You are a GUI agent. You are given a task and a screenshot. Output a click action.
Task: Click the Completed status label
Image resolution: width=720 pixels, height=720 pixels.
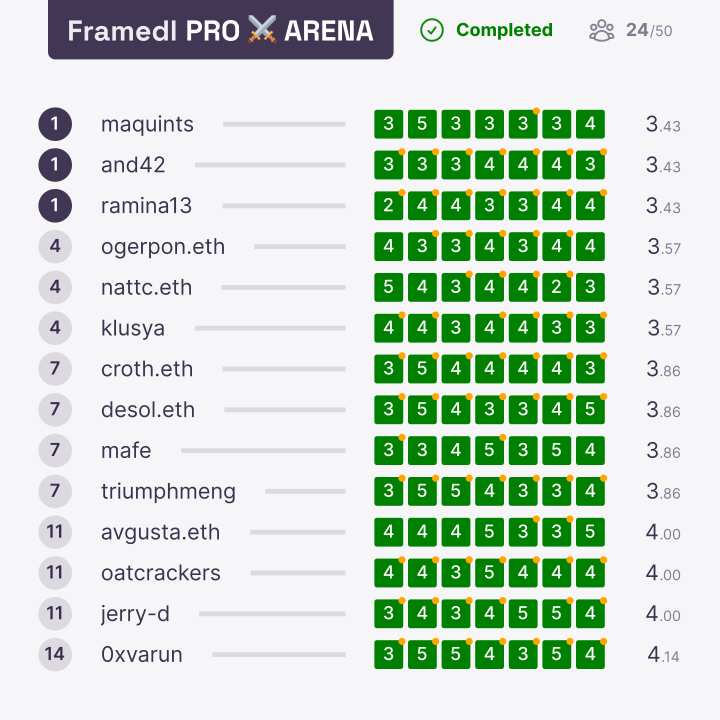click(x=504, y=30)
